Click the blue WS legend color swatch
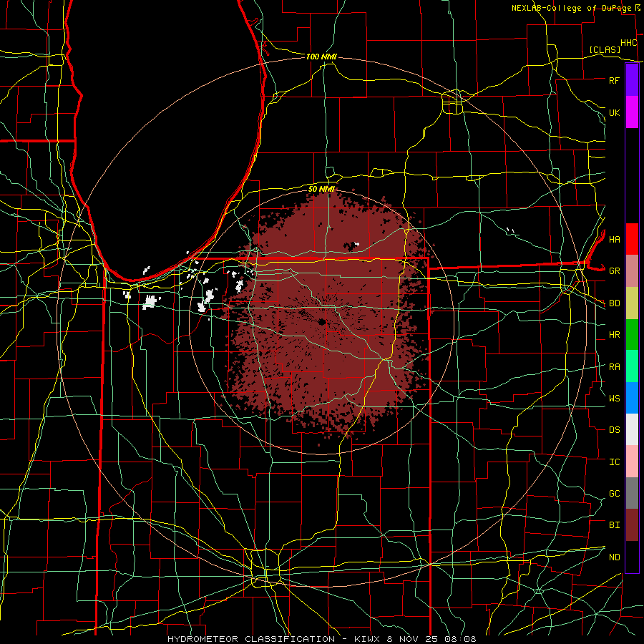 coord(632,398)
